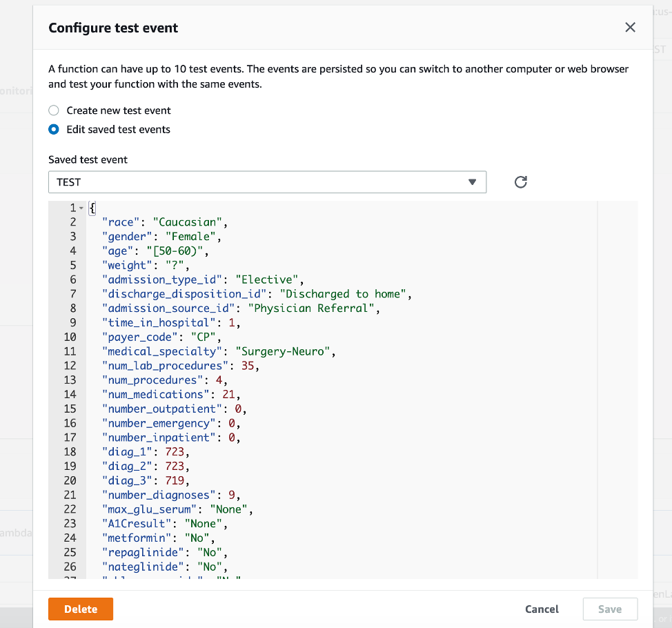
Task: Click the "payer_code" key name
Action: click(x=136, y=337)
